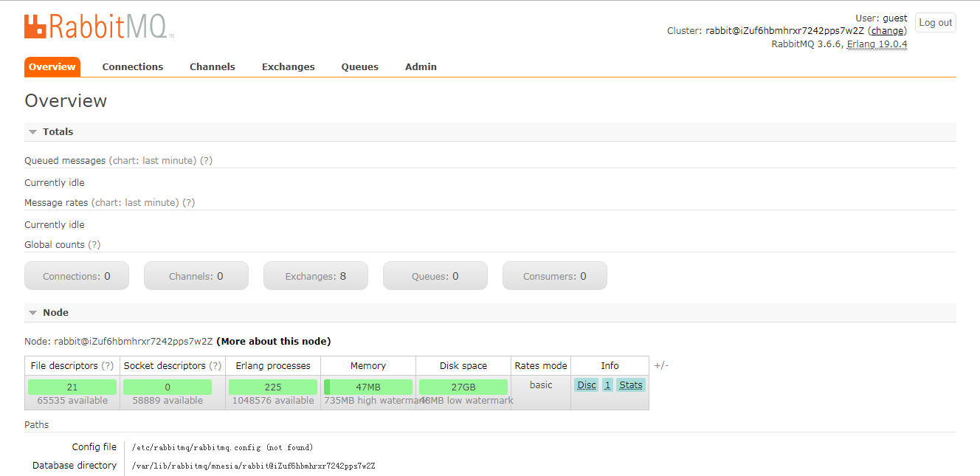Click the Erlang processes column header
The width and height of the screenshot is (980, 476).
[273, 365]
